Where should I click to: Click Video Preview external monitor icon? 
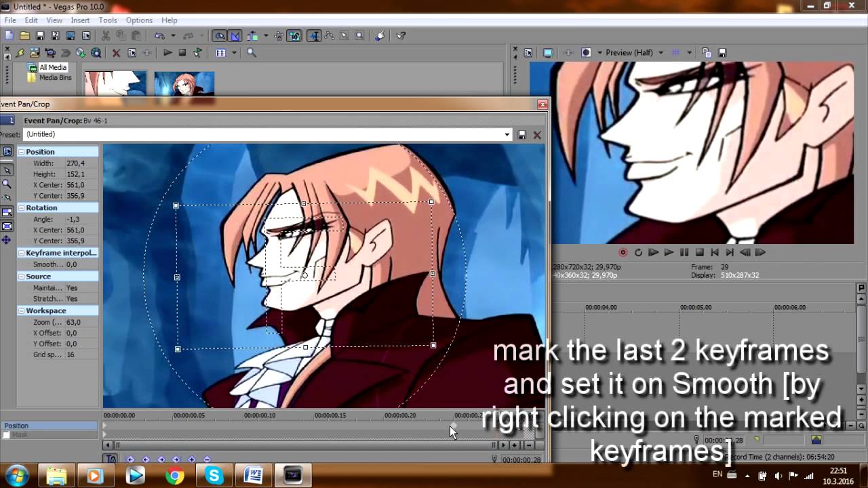pyautogui.click(x=548, y=52)
